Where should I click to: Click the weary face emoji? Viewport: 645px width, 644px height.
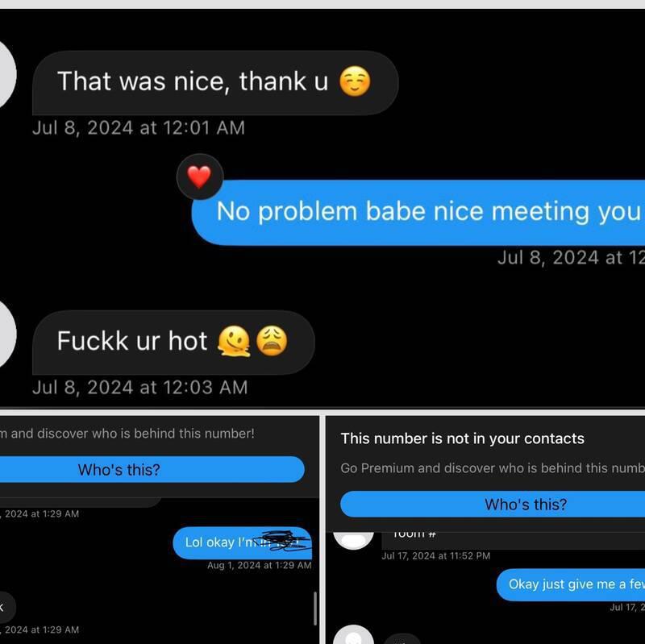tap(272, 340)
